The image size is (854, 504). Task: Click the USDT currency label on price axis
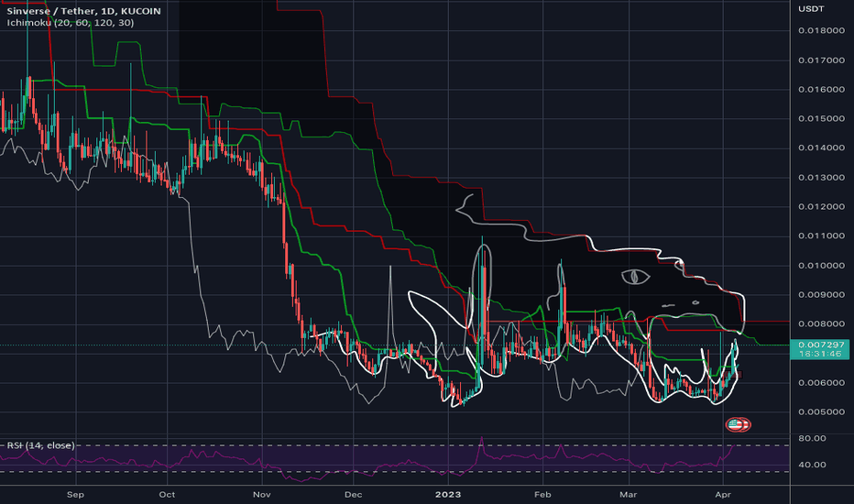click(811, 9)
